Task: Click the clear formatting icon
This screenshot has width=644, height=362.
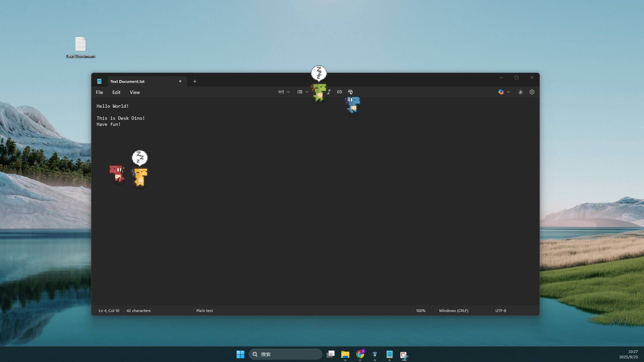Action: (x=350, y=92)
